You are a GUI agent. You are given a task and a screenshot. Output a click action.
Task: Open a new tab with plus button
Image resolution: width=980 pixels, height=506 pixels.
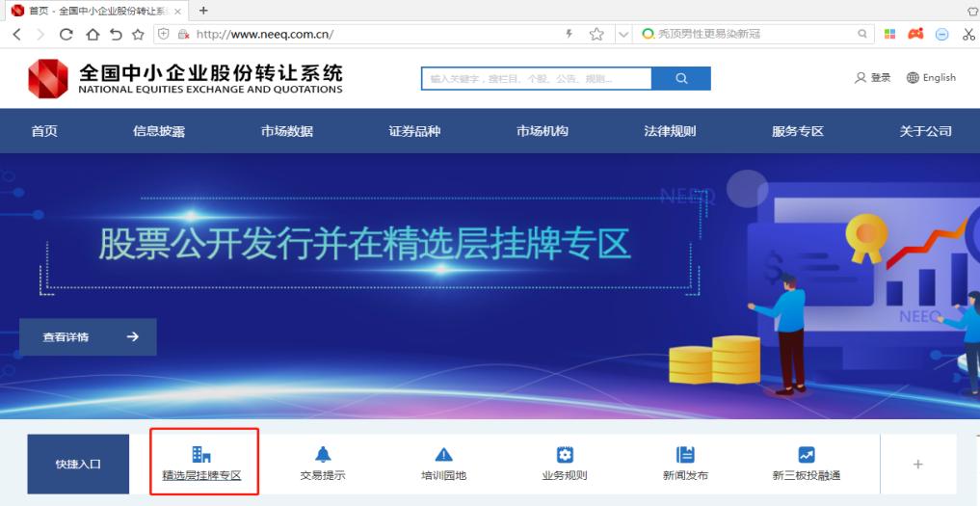(203, 11)
